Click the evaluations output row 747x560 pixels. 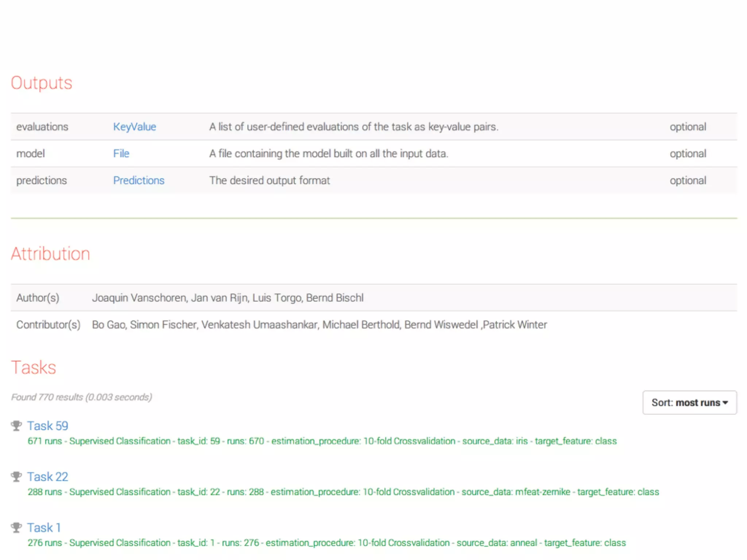(42, 127)
